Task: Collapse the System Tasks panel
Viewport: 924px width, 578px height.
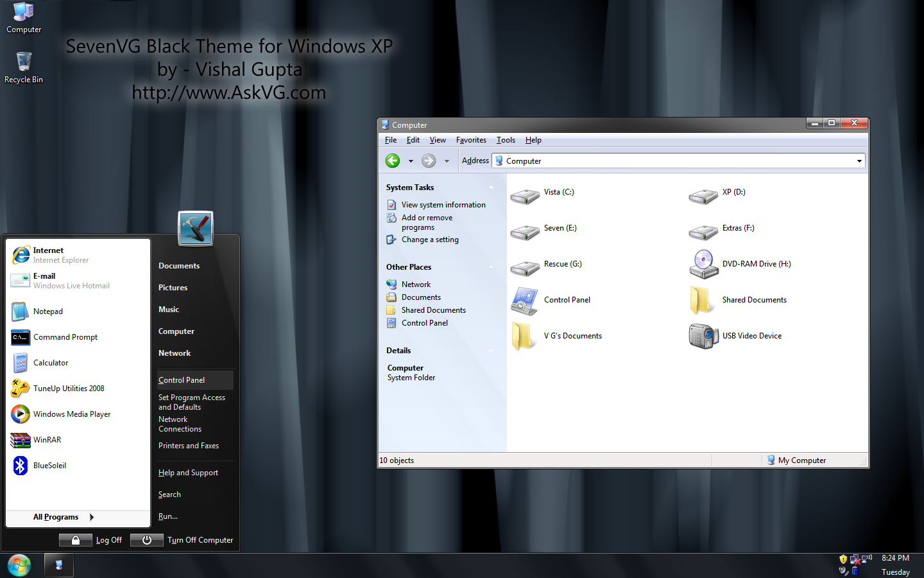Action: click(x=492, y=188)
